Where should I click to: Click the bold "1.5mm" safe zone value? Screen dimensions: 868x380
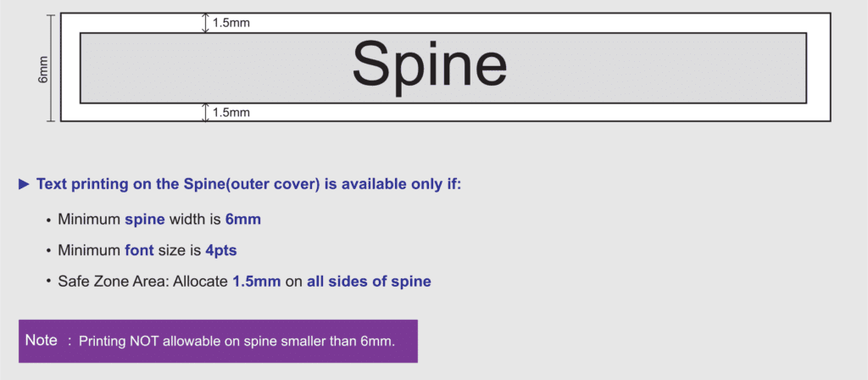click(256, 282)
